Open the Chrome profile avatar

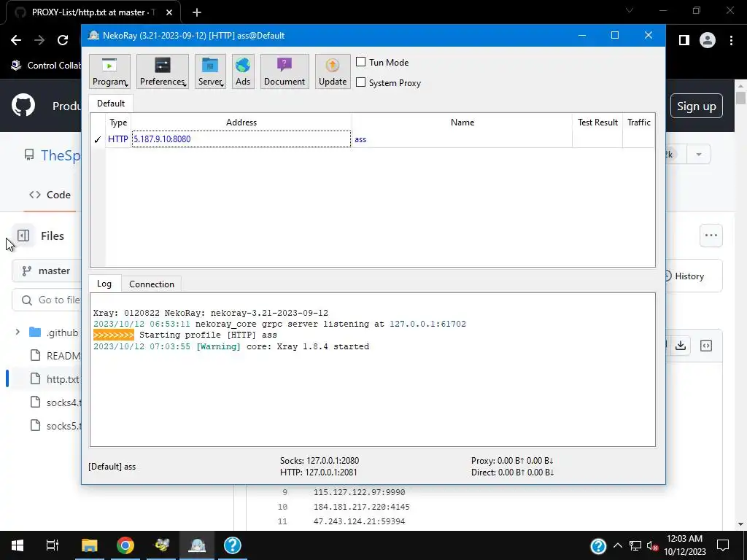click(x=708, y=41)
